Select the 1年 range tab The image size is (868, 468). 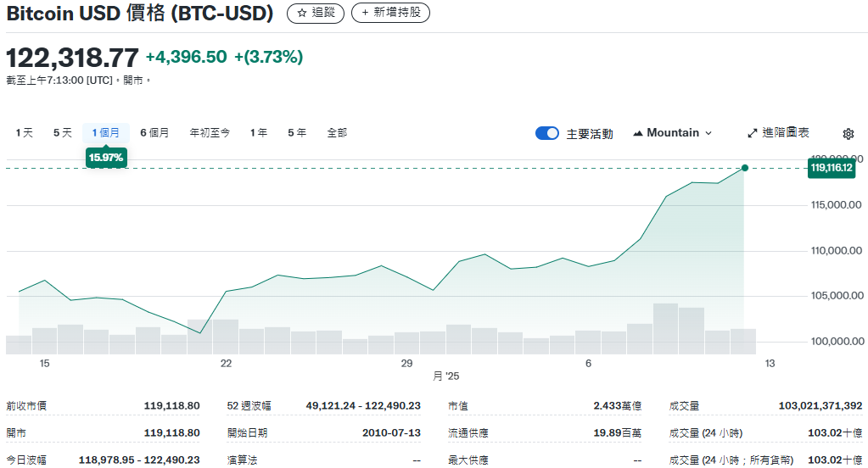(259, 133)
